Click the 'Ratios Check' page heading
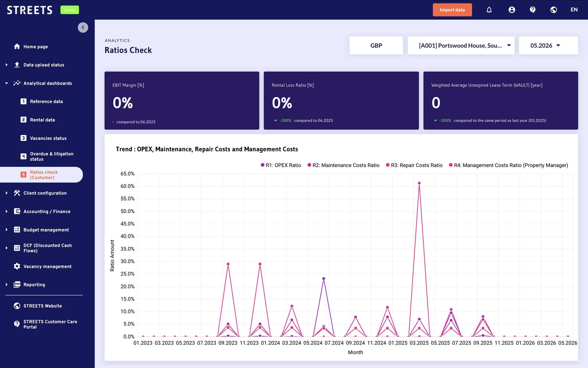 128,50
